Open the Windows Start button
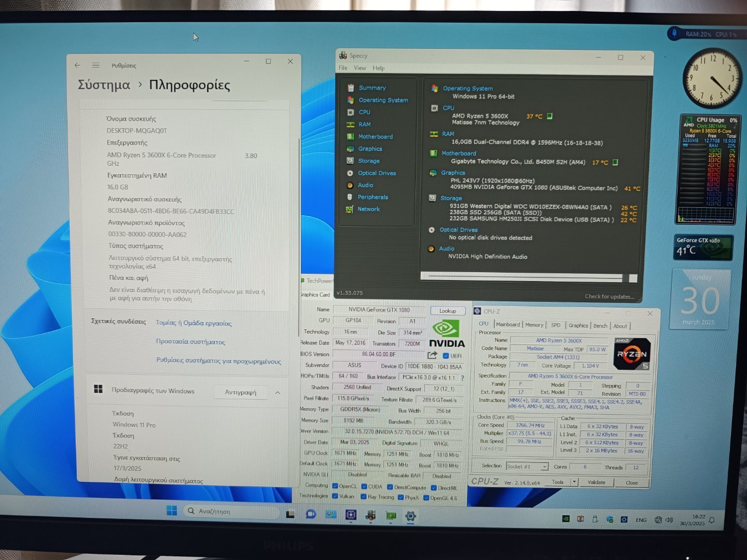The image size is (747, 560). (172, 511)
